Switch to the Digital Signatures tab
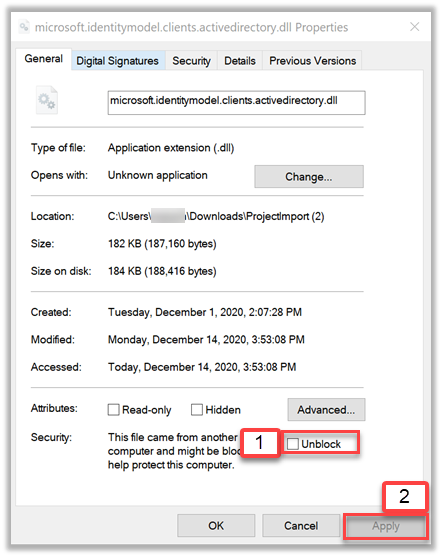442x557 pixels. coord(118,61)
